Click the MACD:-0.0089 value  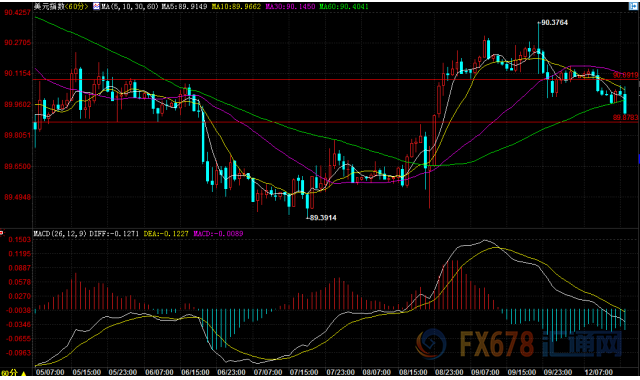point(218,233)
